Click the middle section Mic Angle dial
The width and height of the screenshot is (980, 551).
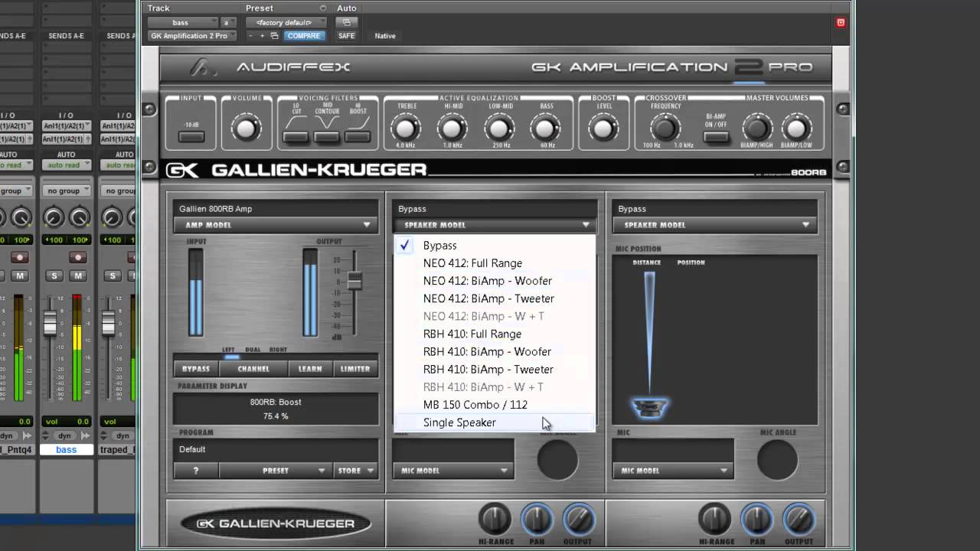click(x=557, y=459)
